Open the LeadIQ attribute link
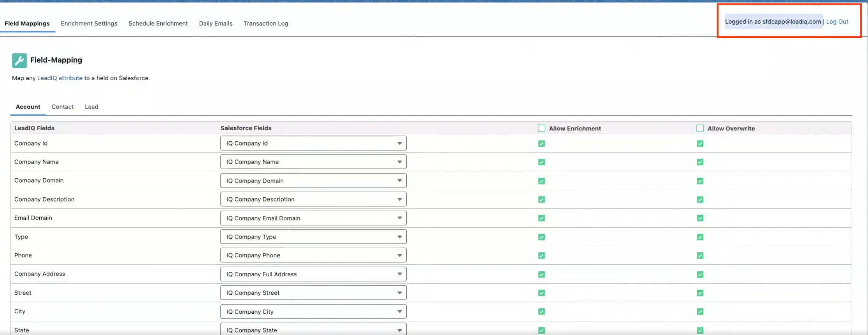The image size is (868, 335). [60, 78]
